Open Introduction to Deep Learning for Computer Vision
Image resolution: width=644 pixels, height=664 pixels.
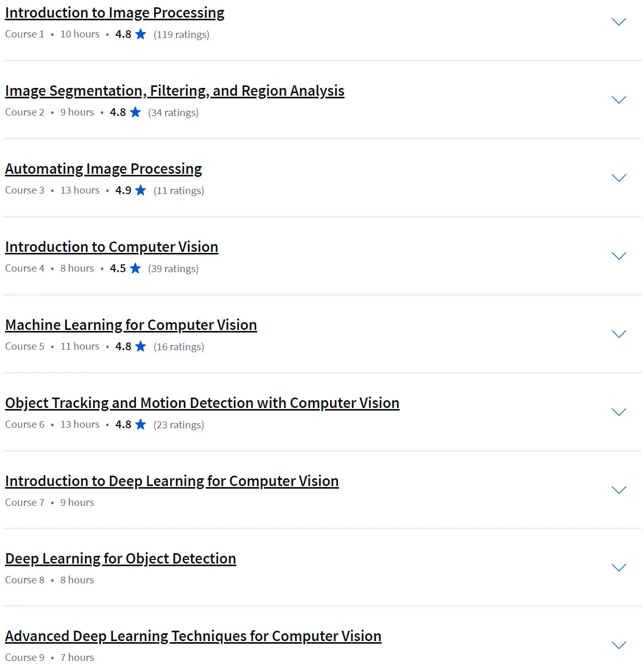point(172,481)
